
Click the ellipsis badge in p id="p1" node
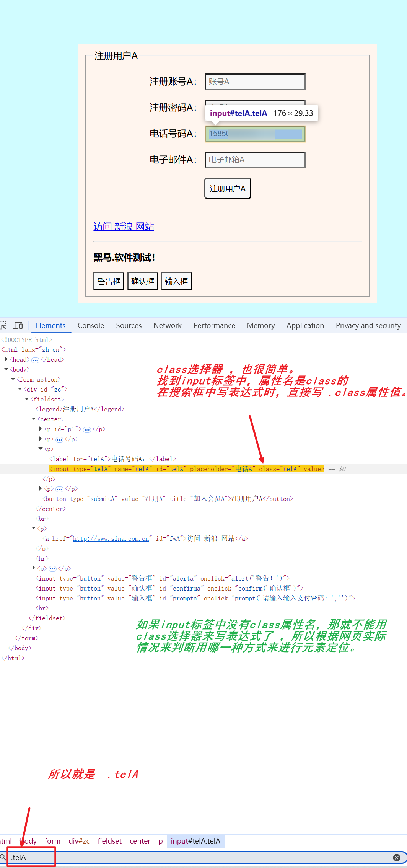(x=87, y=430)
